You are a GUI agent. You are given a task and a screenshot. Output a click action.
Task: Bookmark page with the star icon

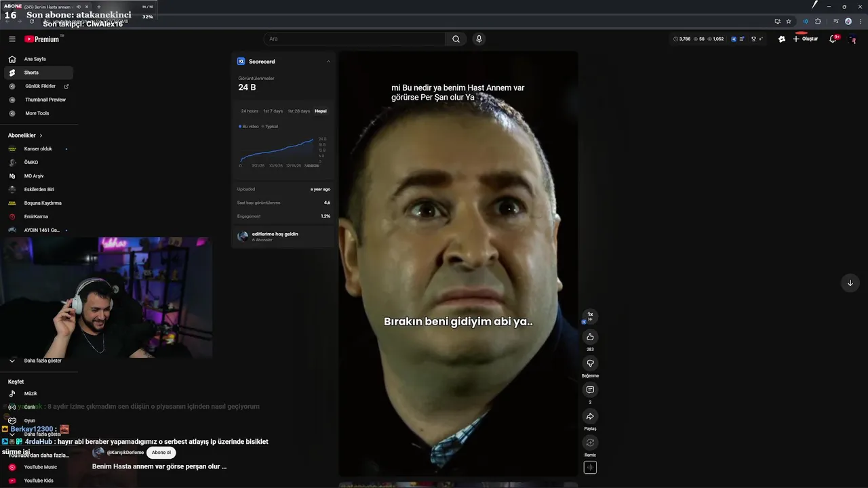point(789,21)
